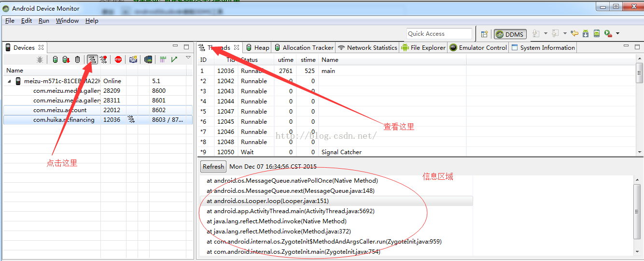The height and width of the screenshot is (261, 644).
Task: Open the Android SDK Manager icon
Action: coord(586,33)
